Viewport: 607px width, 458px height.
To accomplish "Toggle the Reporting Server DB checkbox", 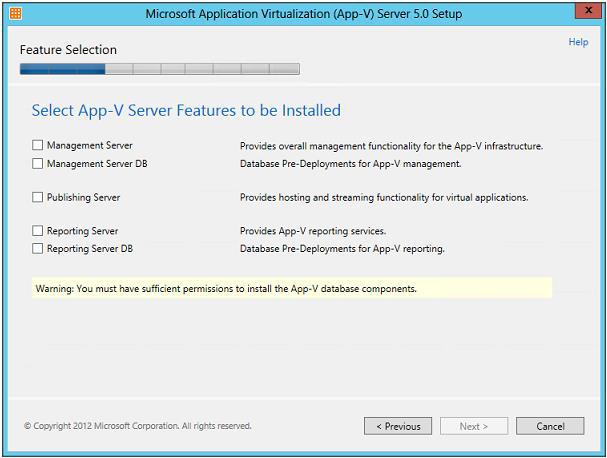I will (x=38, y=248).
